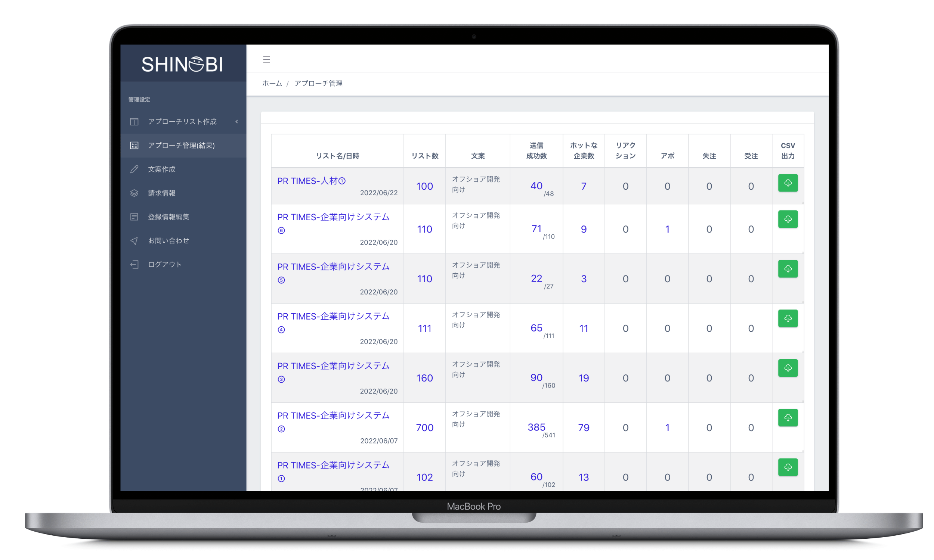Click the アプローチリスト作成 table icon
Image resolution: width=934 pixels, height=560 pixels.
coord(134,121)
